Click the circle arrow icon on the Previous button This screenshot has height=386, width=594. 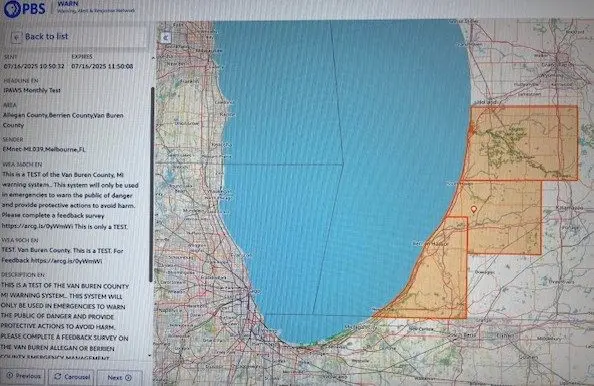tap(10, 375)
